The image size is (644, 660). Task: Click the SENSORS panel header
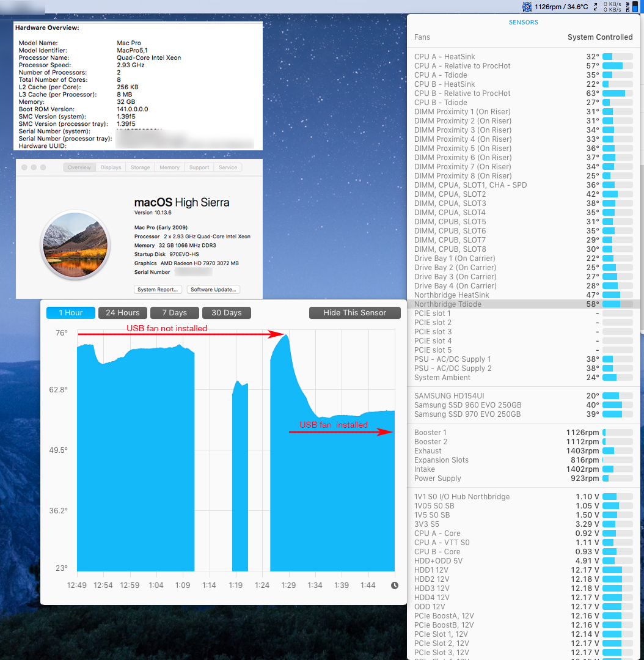523,23
